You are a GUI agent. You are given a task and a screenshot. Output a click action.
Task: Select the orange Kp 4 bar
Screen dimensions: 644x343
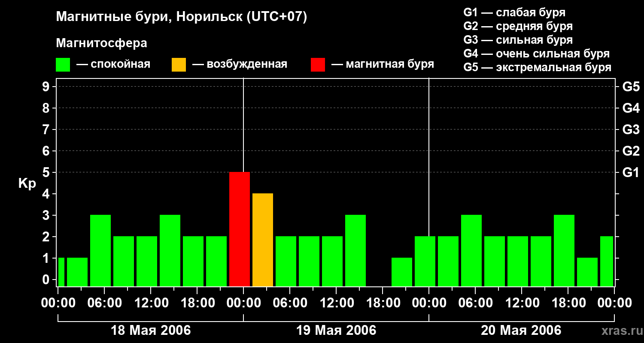(263, 240)
